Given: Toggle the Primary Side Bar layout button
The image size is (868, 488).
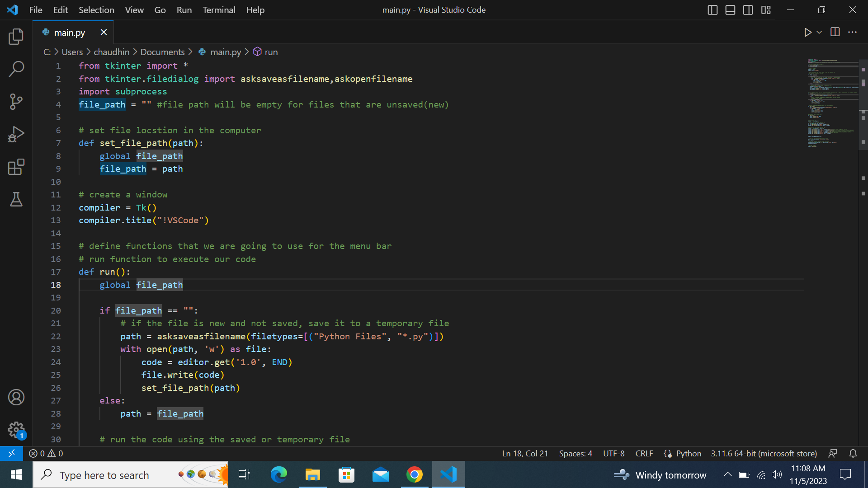Looking at the screenshot, I should (x=712, y=10).
